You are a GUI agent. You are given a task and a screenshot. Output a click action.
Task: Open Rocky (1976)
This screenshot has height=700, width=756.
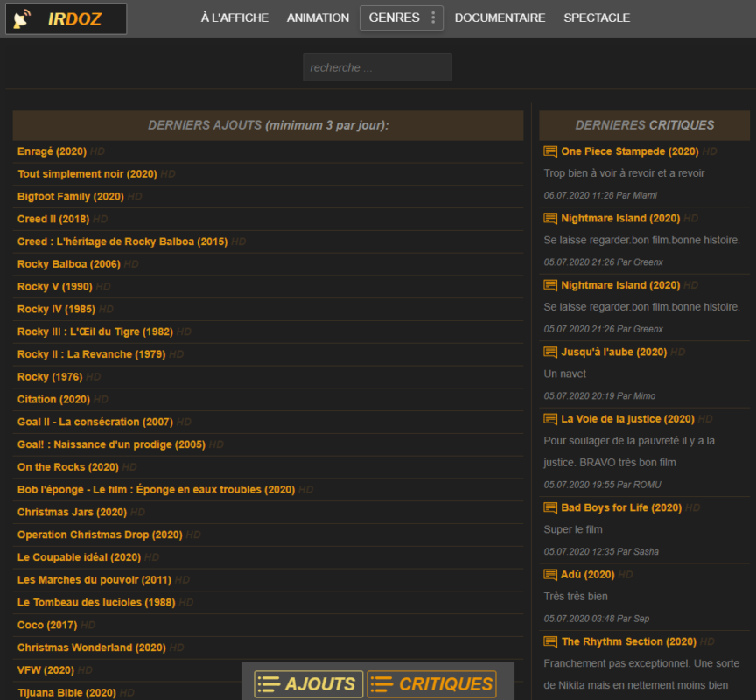pyautogui.click(x=50, y=377)
